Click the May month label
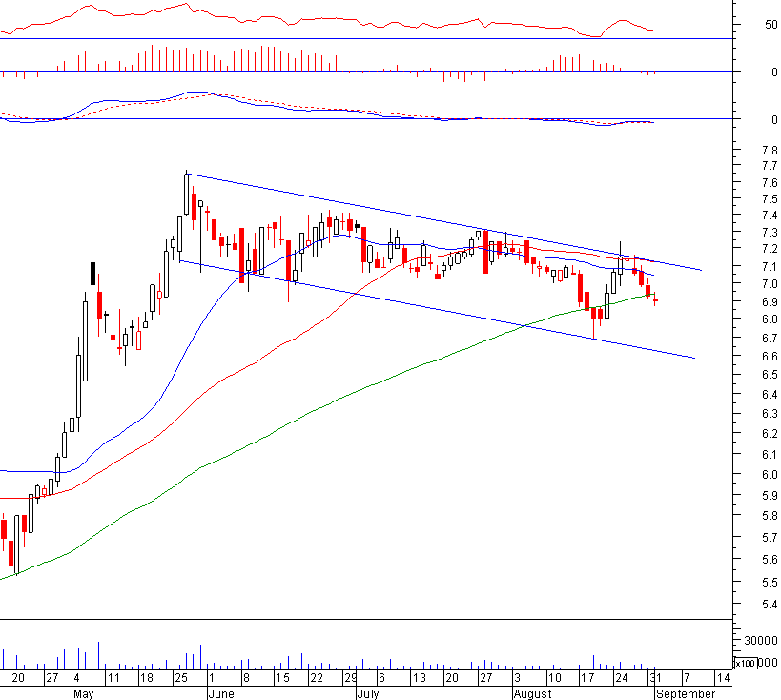The height and width of the screenshot is (700, 781). [83, 693]
